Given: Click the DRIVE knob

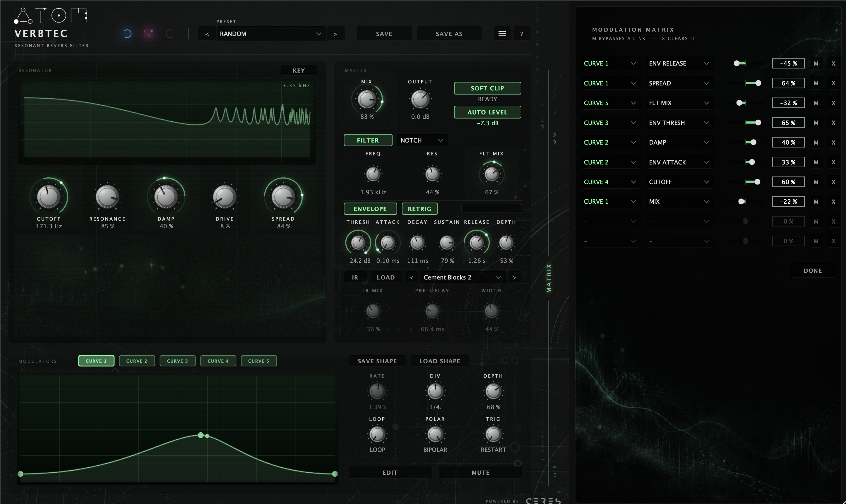Looking at the screenshot, I should pyautogui.click(x=225, y=197).
